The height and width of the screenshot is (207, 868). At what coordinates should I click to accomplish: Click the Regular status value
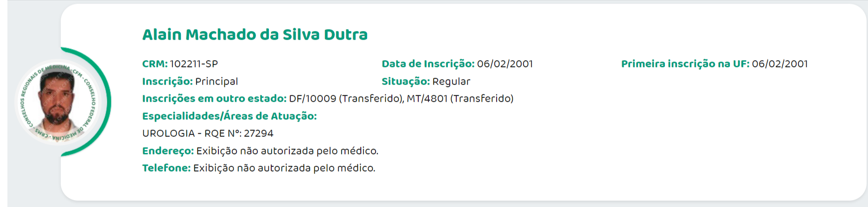(x=451, y=82)
